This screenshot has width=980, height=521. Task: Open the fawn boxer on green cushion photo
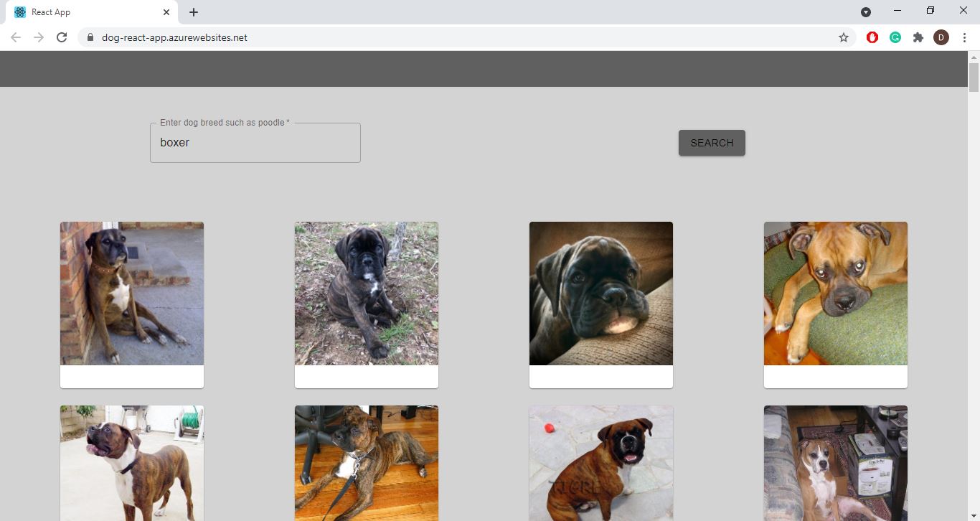point(836,294)
